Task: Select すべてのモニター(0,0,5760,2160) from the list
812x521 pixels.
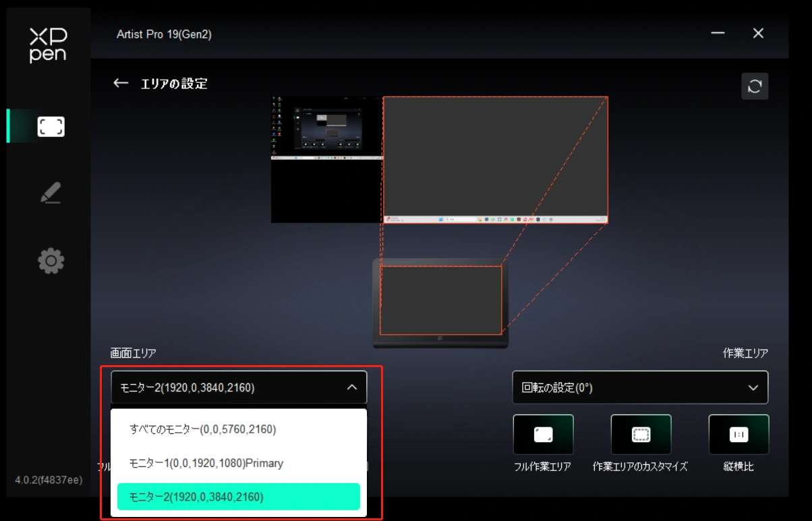Action: pos(203,429)
